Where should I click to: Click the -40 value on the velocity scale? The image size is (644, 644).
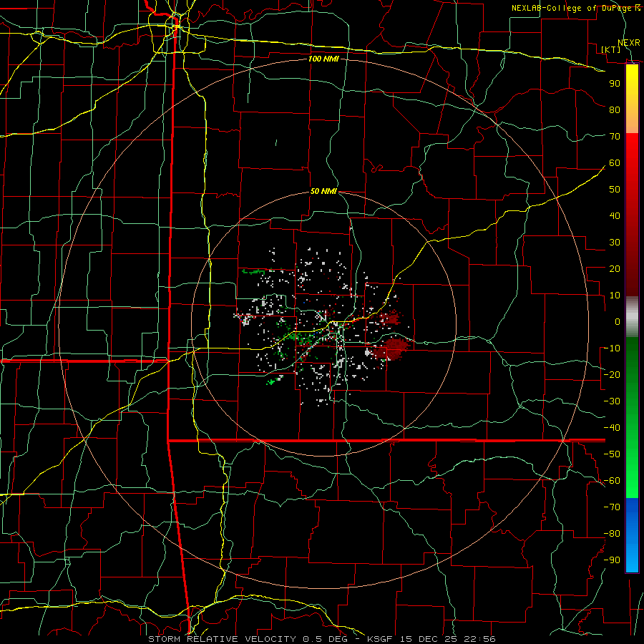[612, 428]
